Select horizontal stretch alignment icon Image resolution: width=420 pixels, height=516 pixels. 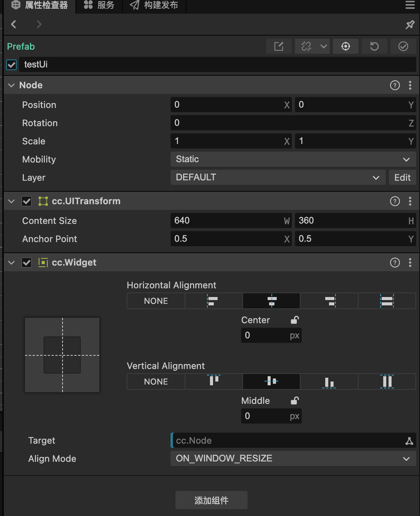(387, 301)
